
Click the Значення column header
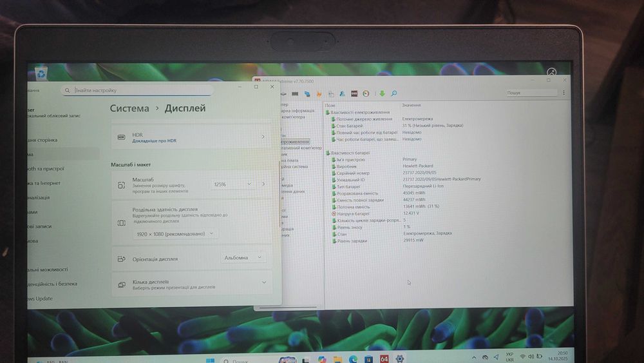pyautogui.click(x=411, y=105)
